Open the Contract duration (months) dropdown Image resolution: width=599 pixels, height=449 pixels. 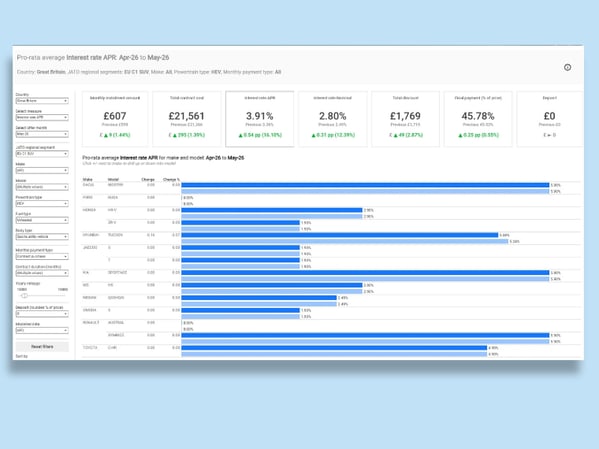(x=42, y=273)
